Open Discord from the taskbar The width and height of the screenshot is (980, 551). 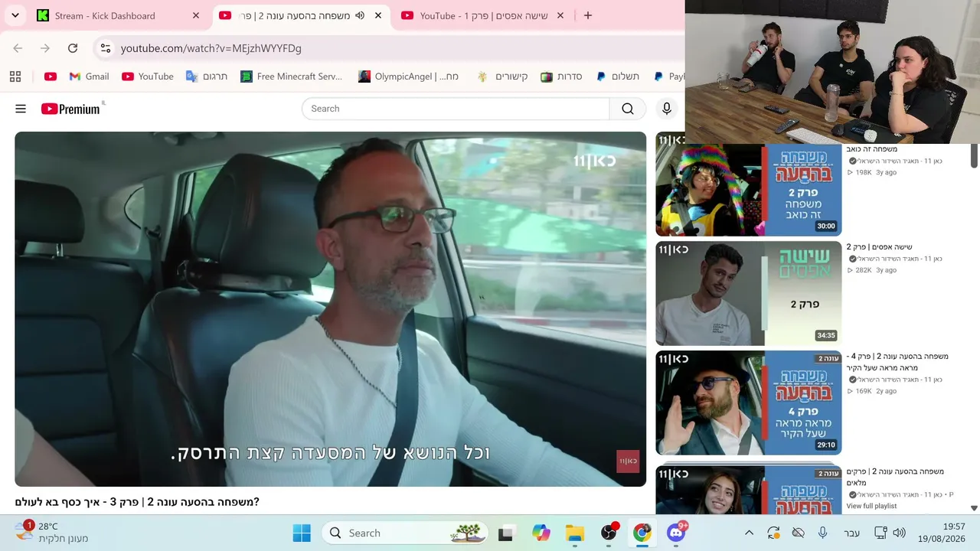pos(677,533)
